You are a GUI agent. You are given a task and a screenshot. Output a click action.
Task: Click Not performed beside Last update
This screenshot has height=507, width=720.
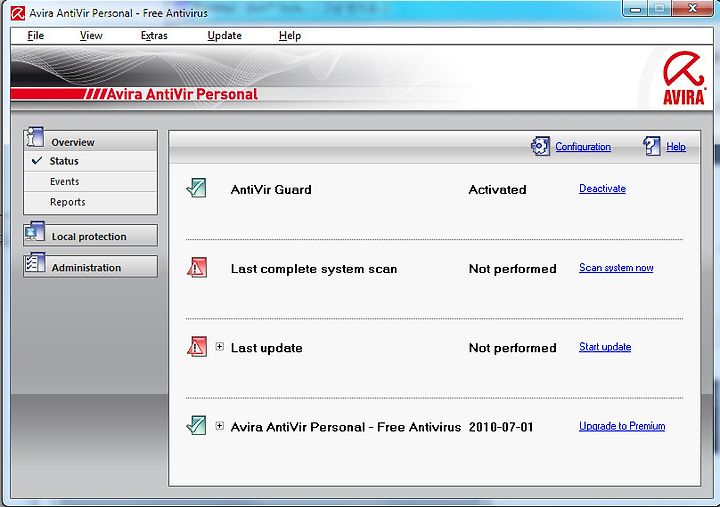(x=512, y=348)
